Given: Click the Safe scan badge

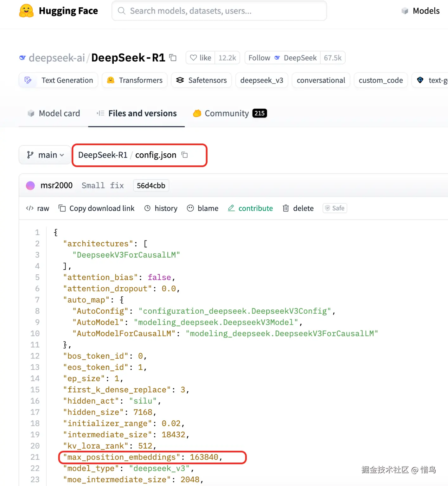Looking at the screenshot, I should 335,208.
